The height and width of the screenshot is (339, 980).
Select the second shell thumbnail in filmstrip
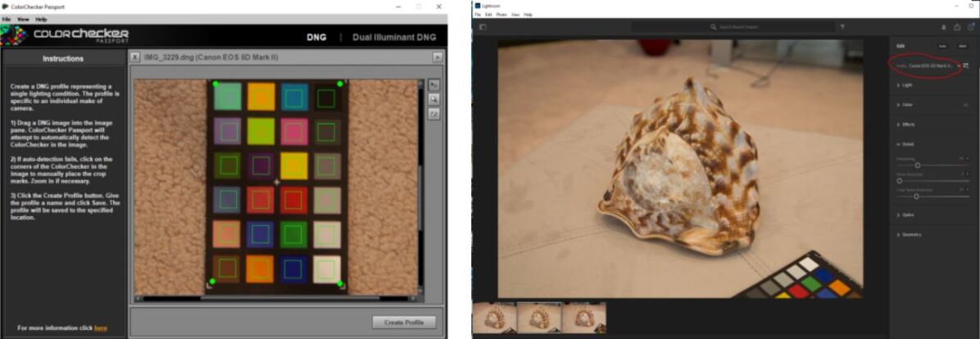click(539, 317)
